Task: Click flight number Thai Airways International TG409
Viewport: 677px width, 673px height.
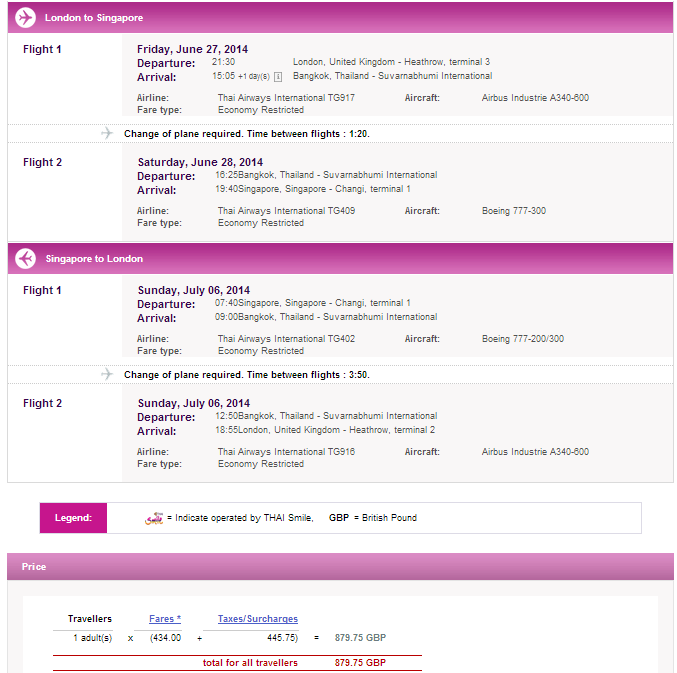Action: 286,211
